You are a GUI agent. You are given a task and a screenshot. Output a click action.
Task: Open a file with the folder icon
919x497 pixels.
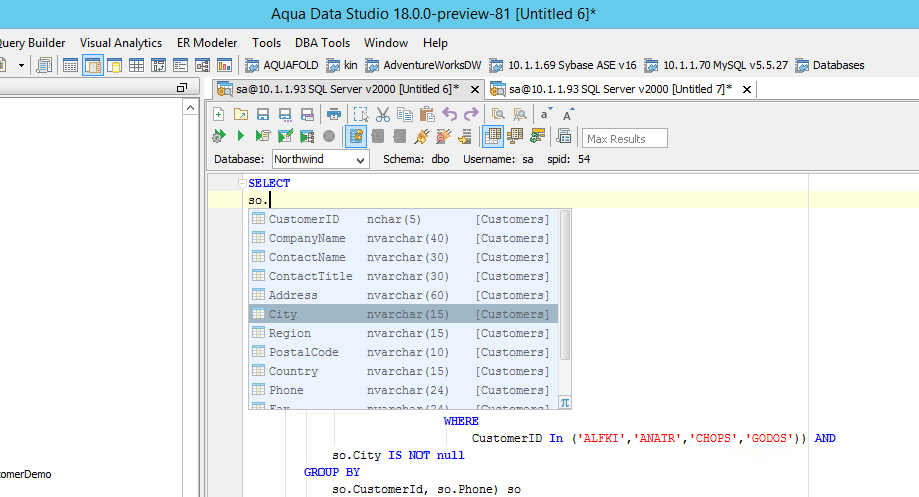pos(241,114)
